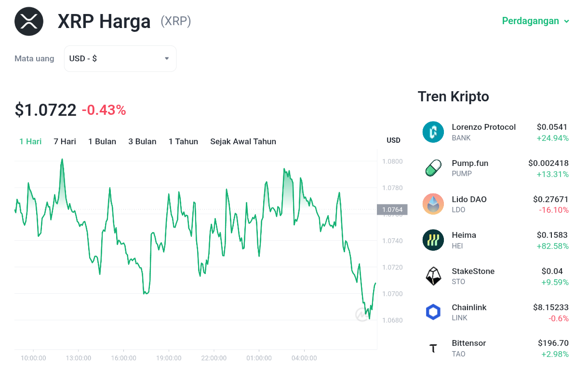Show the 3 Bulan price range
The image size is (588, 368).
pos(142,141)
